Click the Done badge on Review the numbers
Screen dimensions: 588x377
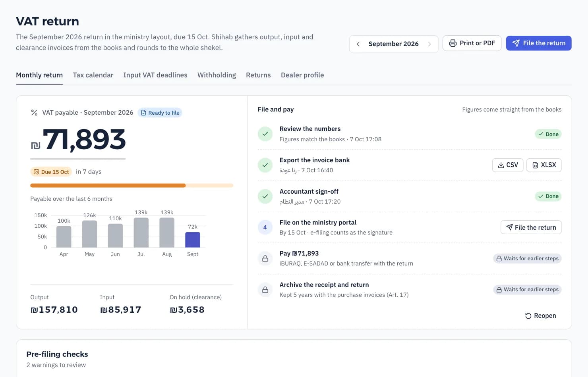548,134
